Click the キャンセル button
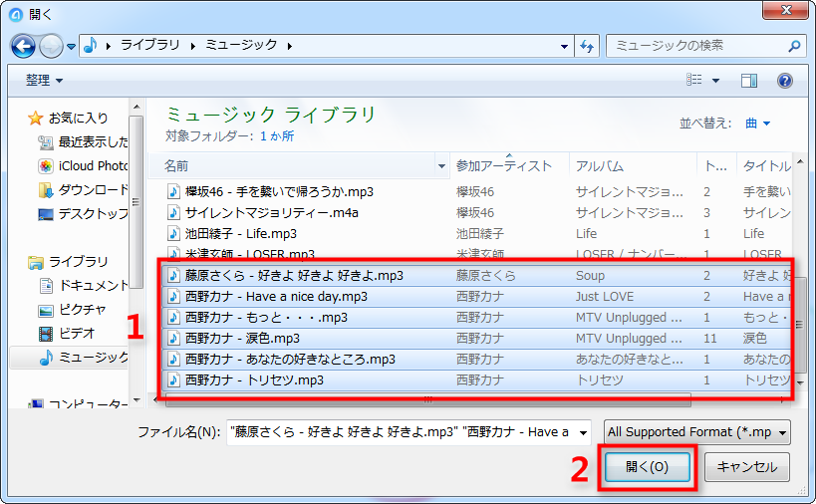This screenshot has width=816, height=504. pos(747,466)
